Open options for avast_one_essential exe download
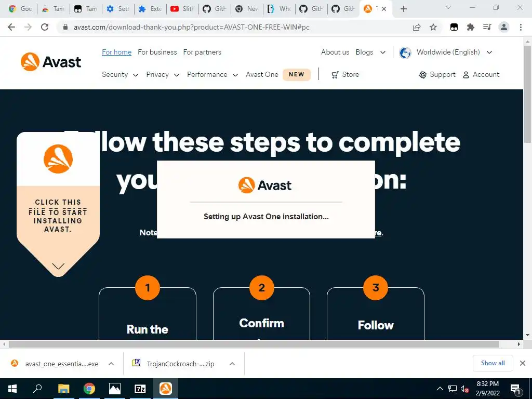Image resolution: width=532 pixels, height=399 pixels. click(111, 364)
